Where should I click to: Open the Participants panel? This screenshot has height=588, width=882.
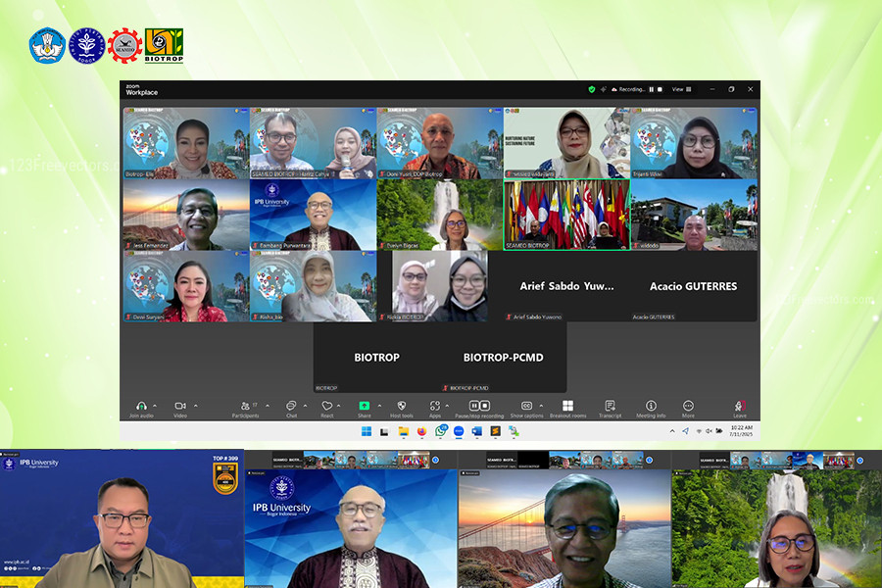point(245,406)
